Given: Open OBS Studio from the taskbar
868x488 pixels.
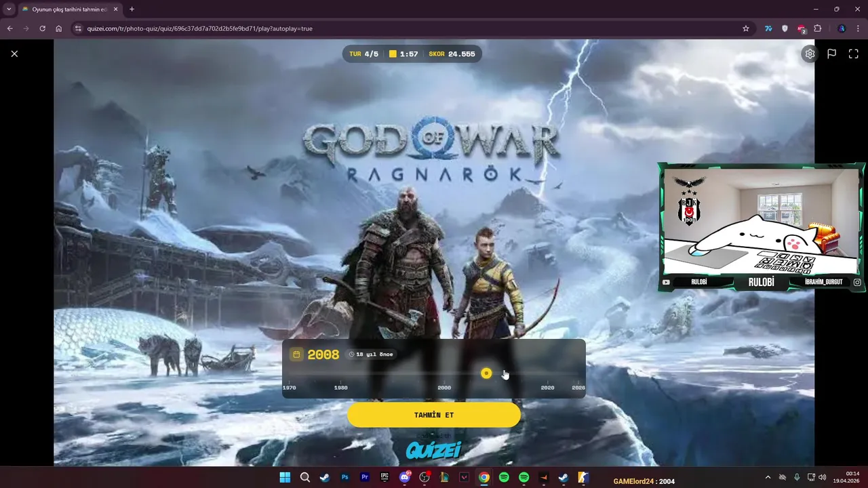Looking at the screenshot, I should click(x=425, y=477).
